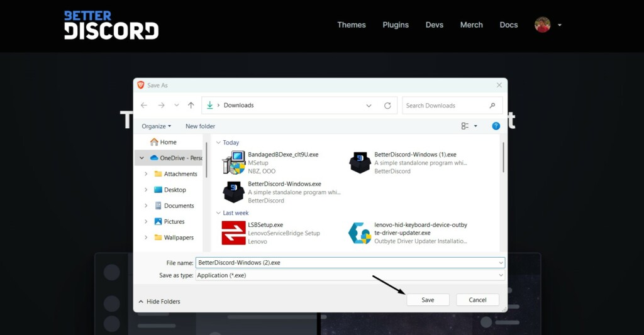The width and height of the screenshot is (644, 335).
Task: Click the Back navigation arrow
Action: point(144,106)
